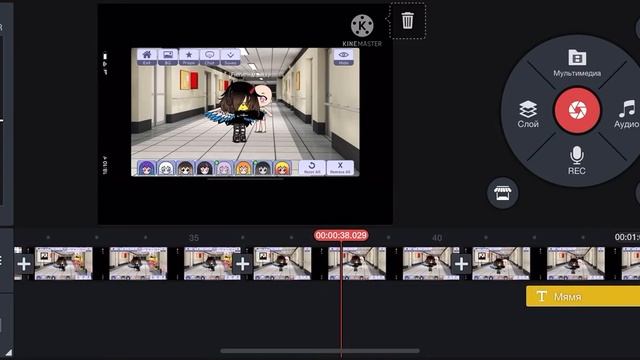The image size is (640, 360).
Task: Tap the home indicator bar at screen bottom
Action: [x=320, y=351]
